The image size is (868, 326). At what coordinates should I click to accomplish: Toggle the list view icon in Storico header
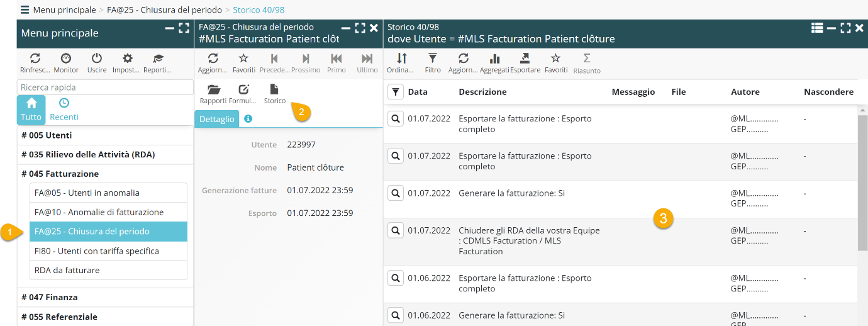[817, 28]
